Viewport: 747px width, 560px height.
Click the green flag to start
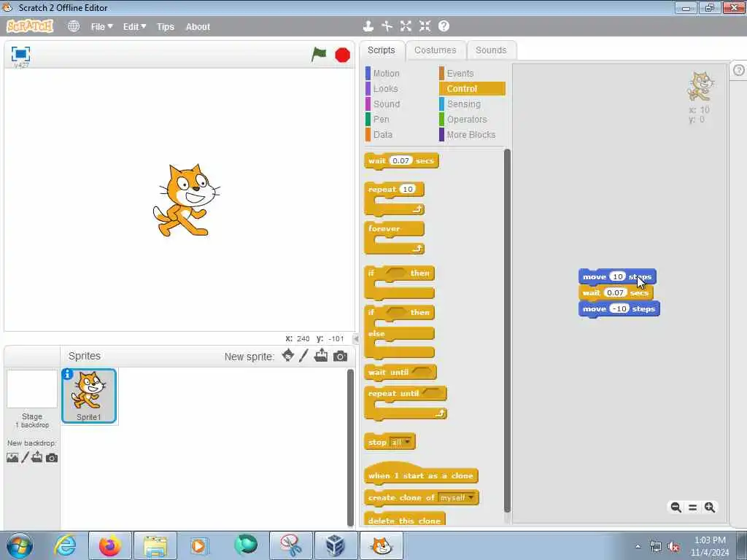[319, 54]
